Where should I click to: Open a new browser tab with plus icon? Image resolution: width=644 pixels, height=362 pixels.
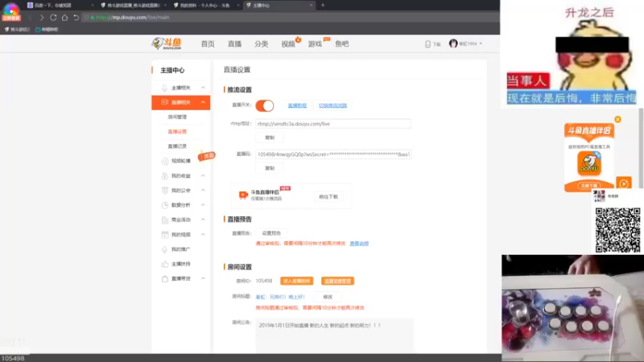(323, 6)
